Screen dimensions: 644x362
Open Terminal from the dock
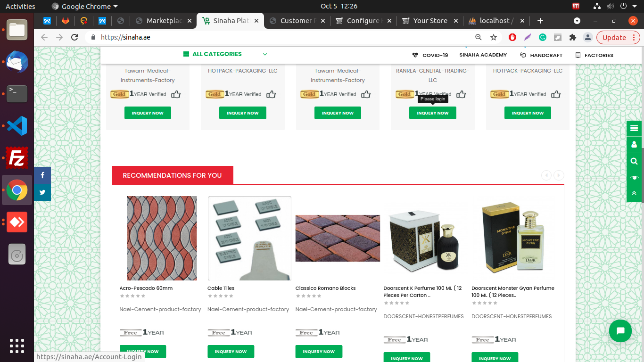(x=17, y=94)
